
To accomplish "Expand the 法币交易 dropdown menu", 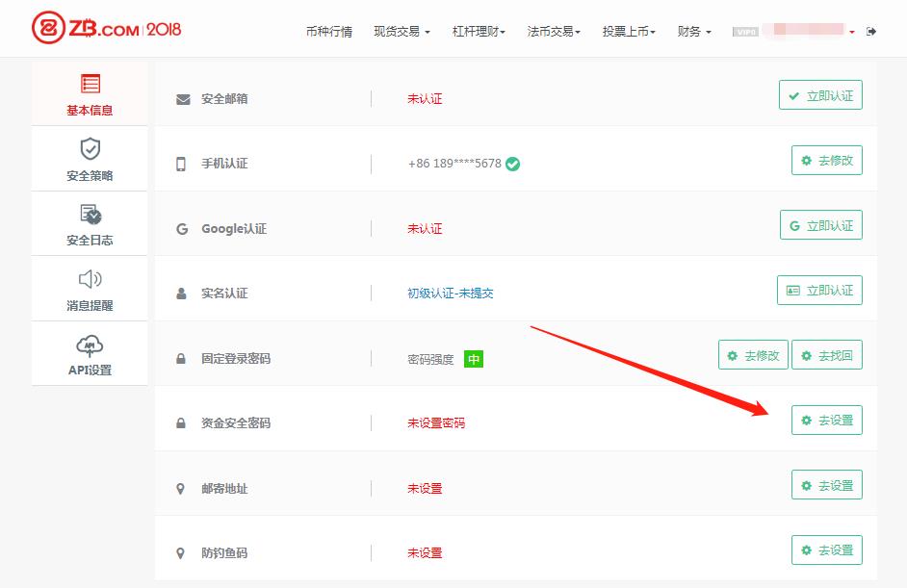I will coord(554,32).
